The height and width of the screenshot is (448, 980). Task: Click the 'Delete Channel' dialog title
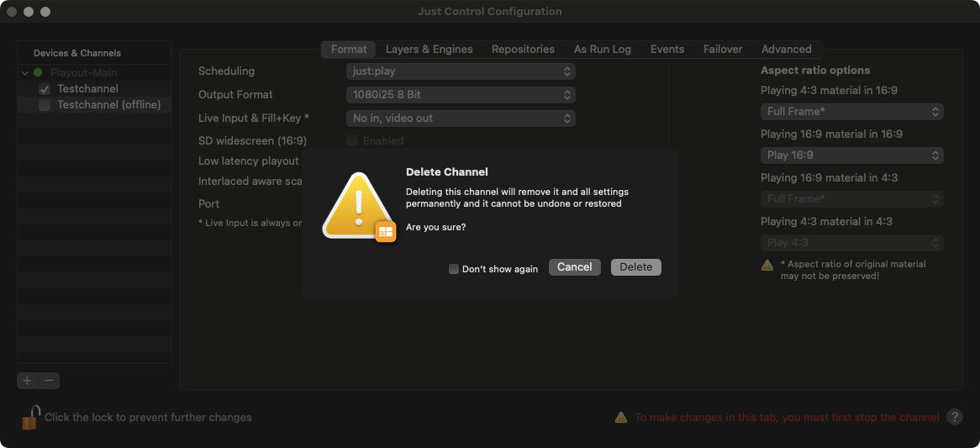tap(447, 171)
